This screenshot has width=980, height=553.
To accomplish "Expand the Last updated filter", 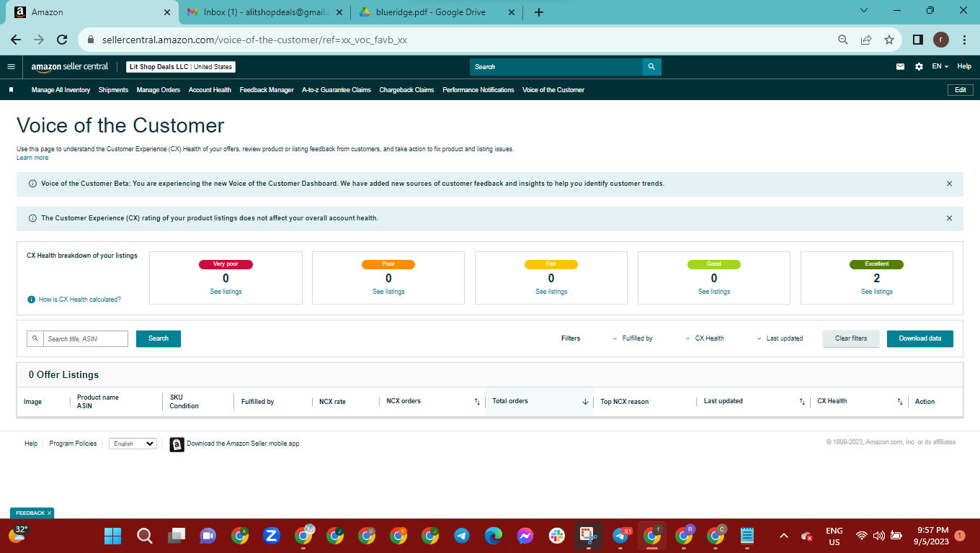I will (780, 338).
